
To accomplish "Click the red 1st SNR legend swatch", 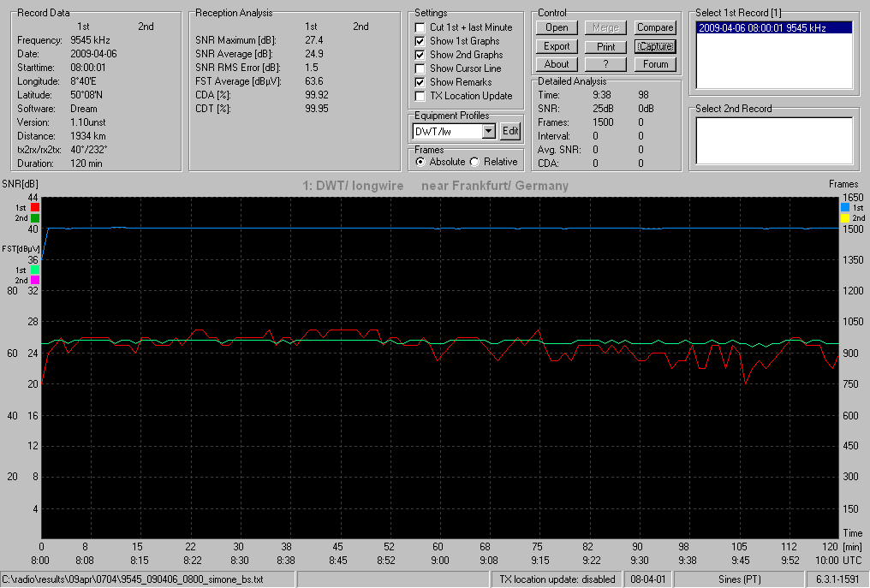I will (35, 207).
